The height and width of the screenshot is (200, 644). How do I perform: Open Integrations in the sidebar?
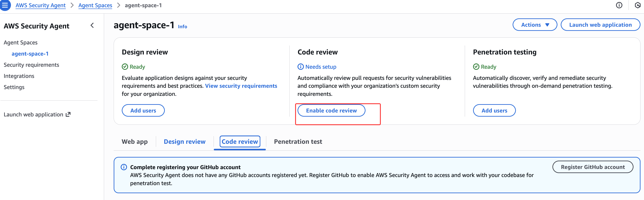19,76
